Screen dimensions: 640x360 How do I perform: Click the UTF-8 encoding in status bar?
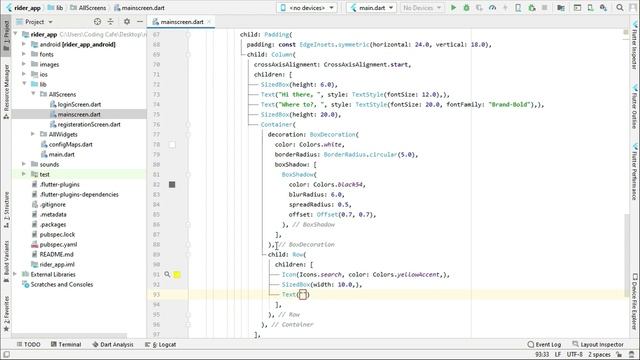click(575, 355)
